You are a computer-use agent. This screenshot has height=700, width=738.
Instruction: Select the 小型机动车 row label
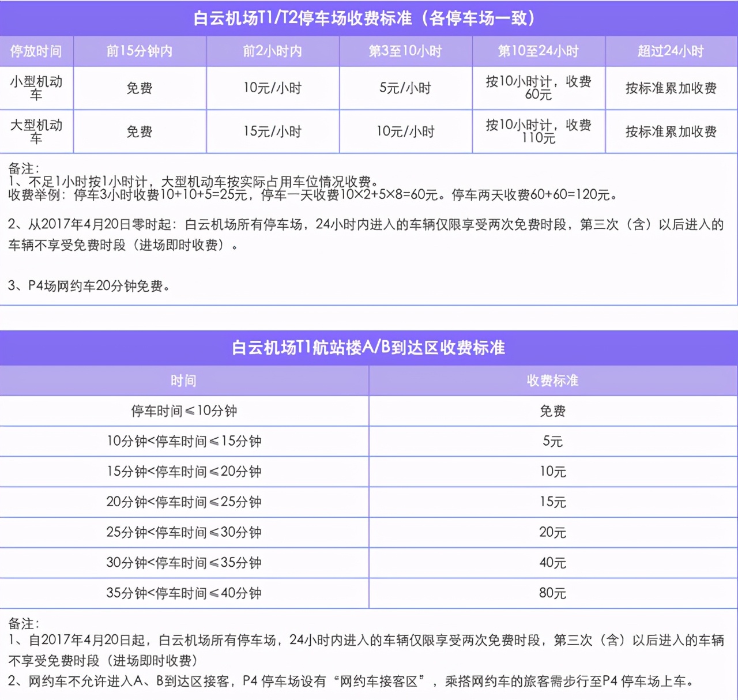click(37, 88)
